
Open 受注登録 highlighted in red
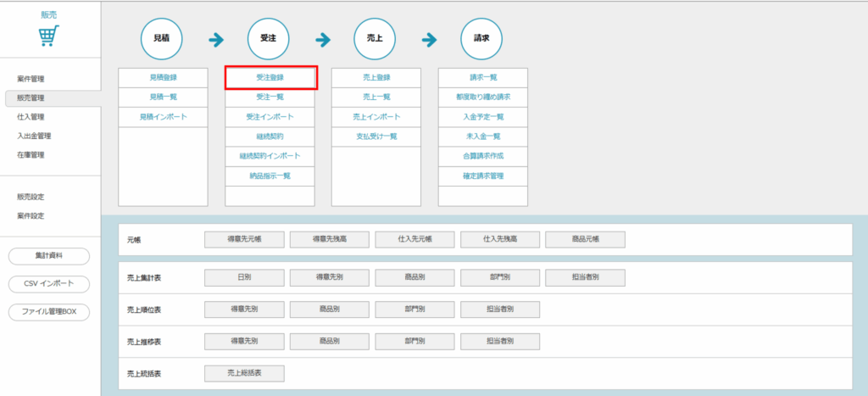point(270,77)
